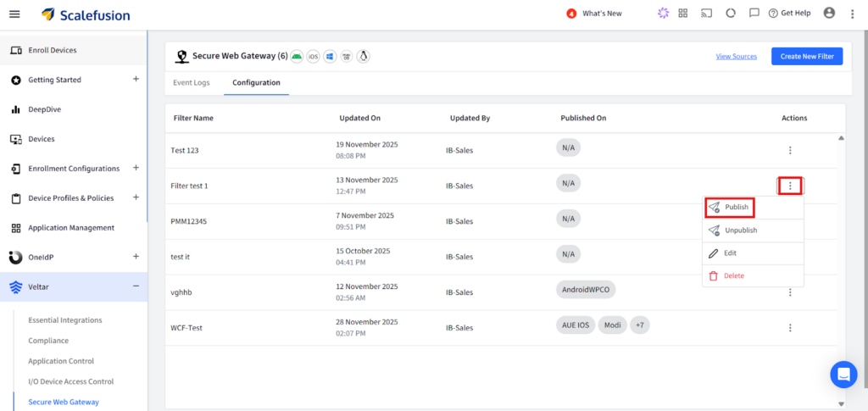Collapse the Veltar sidebar section
Viewport: 868px width, 411px height.
point(136,286)
